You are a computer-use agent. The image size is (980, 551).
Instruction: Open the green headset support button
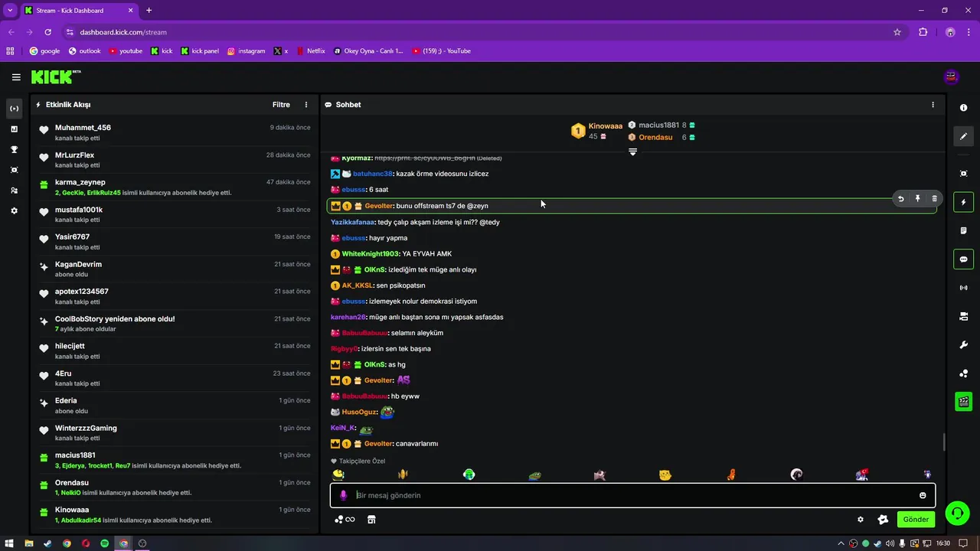pyautogui.click(x=957, y=514)
